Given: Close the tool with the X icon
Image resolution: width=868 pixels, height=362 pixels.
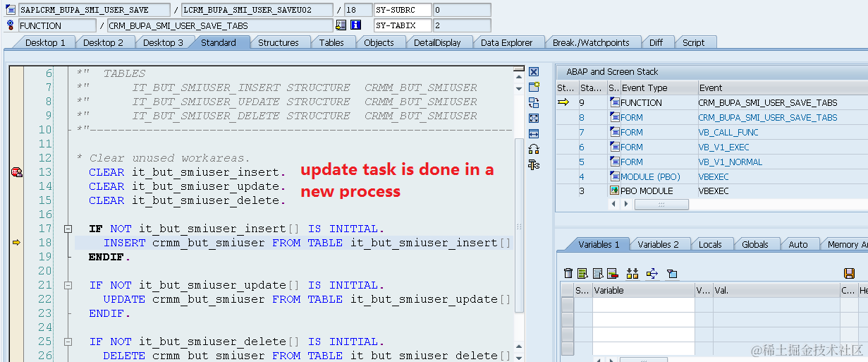Looking at the screenshot, I should pos(534,71).
